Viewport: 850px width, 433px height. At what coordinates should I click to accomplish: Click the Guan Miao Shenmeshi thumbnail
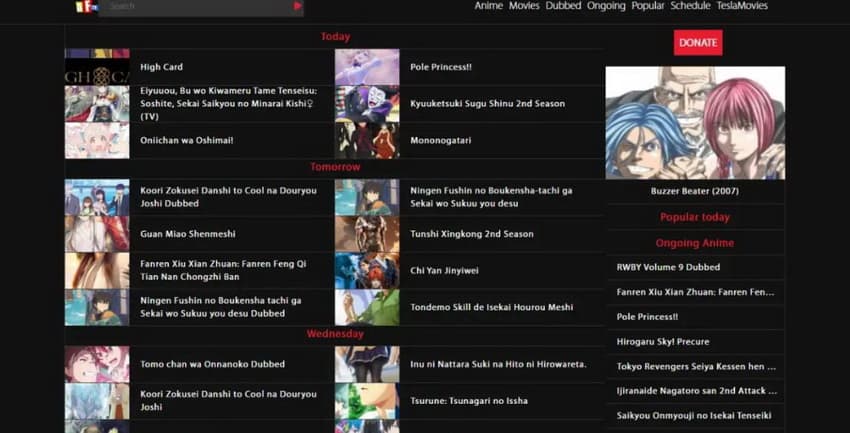pyautogui.click(x=97, y=234)
